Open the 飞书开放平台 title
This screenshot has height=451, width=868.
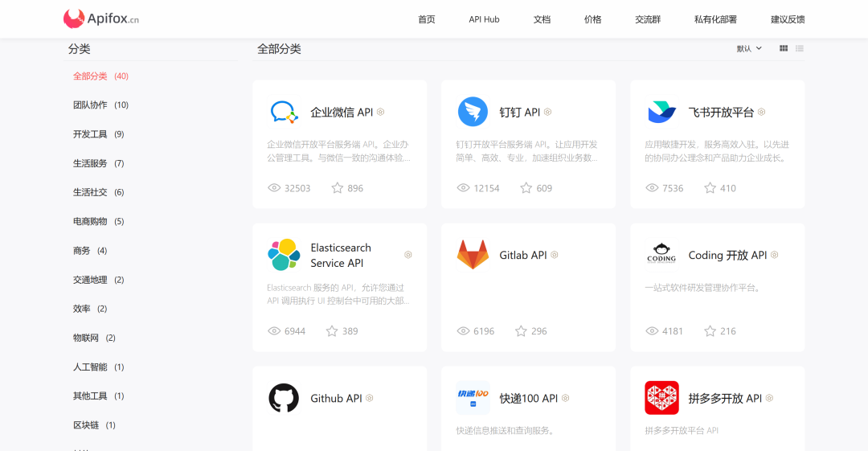721,113
